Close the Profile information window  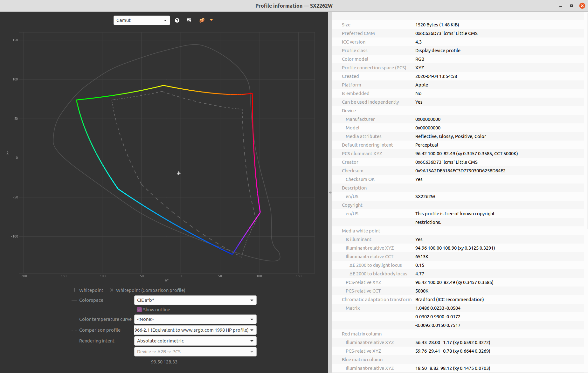coord(582,6)
